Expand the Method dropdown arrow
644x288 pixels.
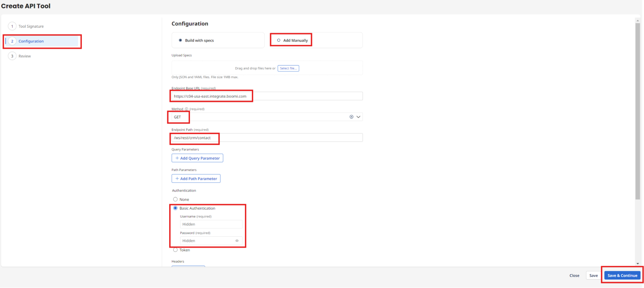(358, 117)
